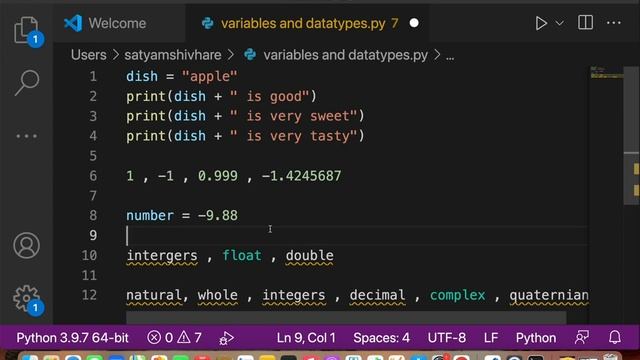Open the Search view in activity bar
This screenshot has width=640, height=360.
point(27,82)
